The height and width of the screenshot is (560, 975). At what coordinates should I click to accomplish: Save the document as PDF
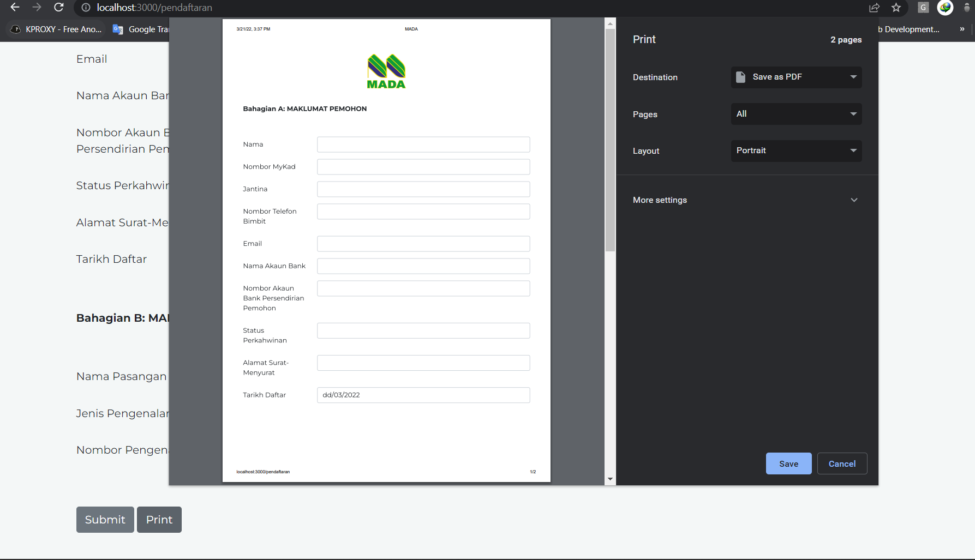tap(788, 463)
